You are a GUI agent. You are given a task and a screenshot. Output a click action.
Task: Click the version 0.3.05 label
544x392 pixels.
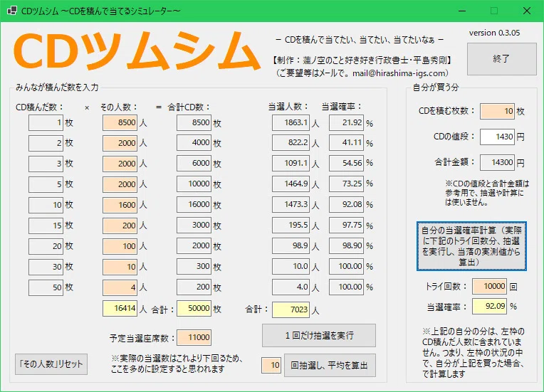pos(494,33)
